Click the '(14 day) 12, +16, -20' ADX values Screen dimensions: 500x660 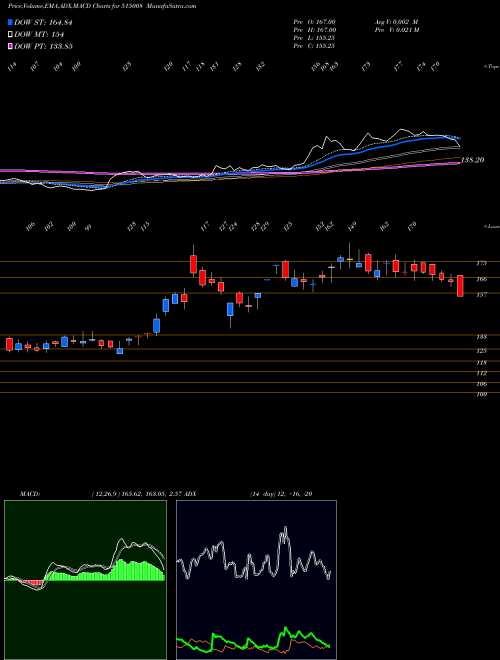tap(281, 494)
